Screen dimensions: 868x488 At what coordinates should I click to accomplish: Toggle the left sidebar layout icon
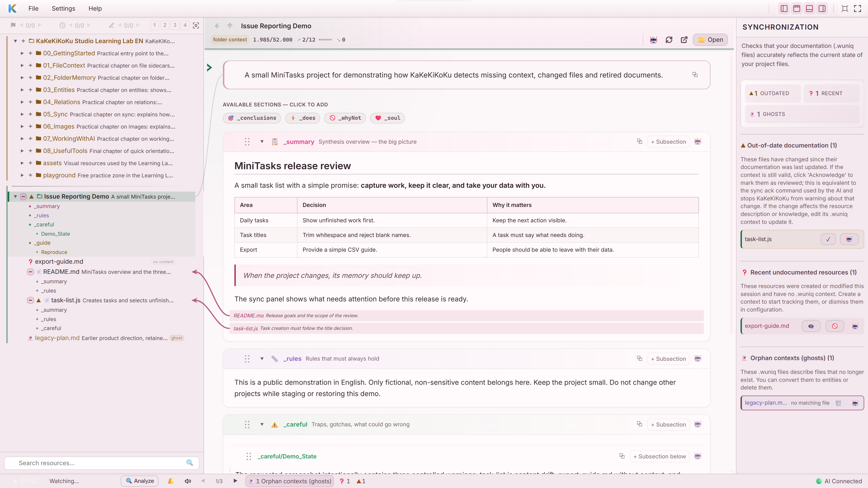click(784, 8)
